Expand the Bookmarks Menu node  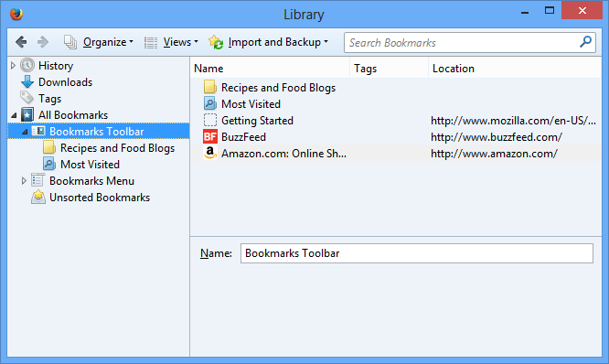[x=24, y=181]
